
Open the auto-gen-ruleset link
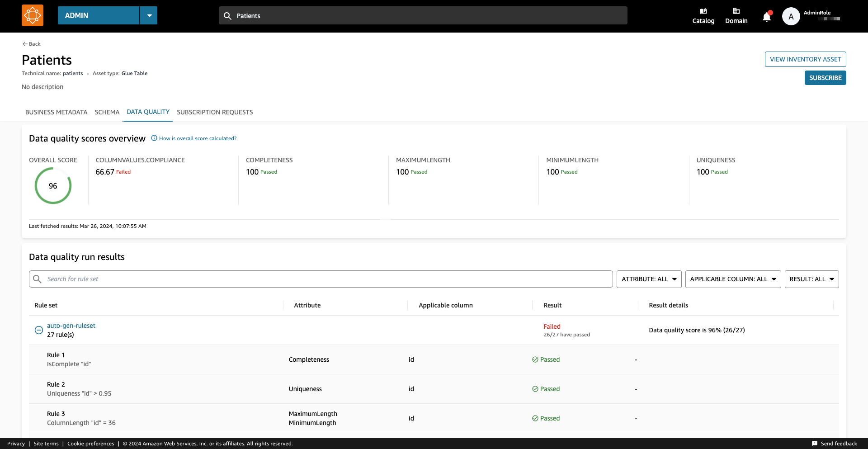[71, 326]
